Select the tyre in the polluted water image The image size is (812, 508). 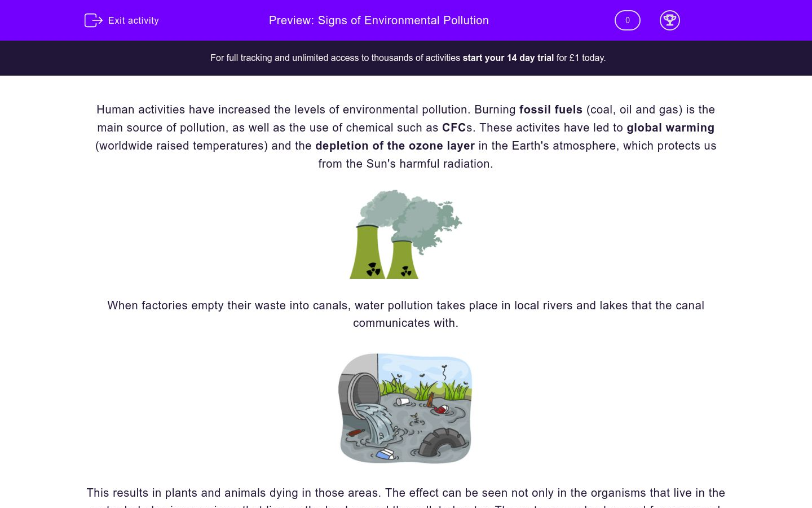coord(443,440)
